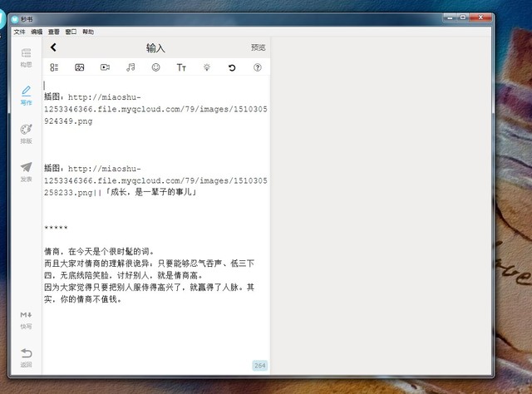This screenshot has width=532, height=394.
Task: Switch to the 写作 writing panel
Action: click(27, 95)
